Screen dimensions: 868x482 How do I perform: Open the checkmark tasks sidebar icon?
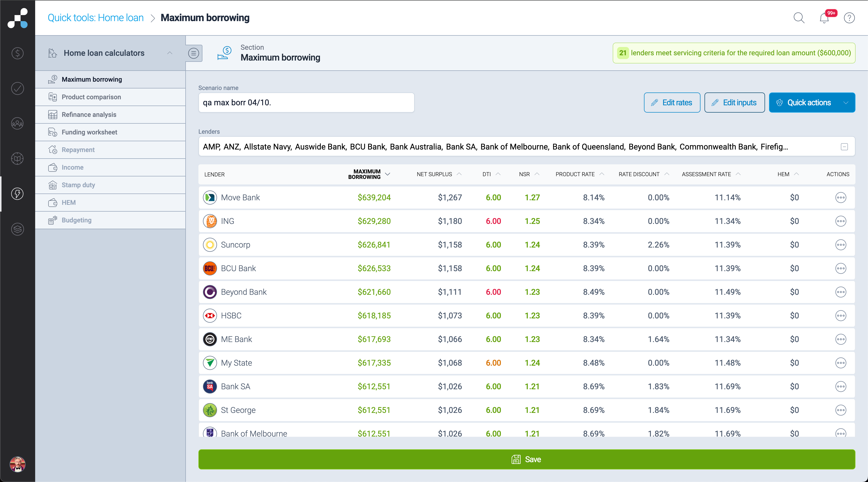18,88
